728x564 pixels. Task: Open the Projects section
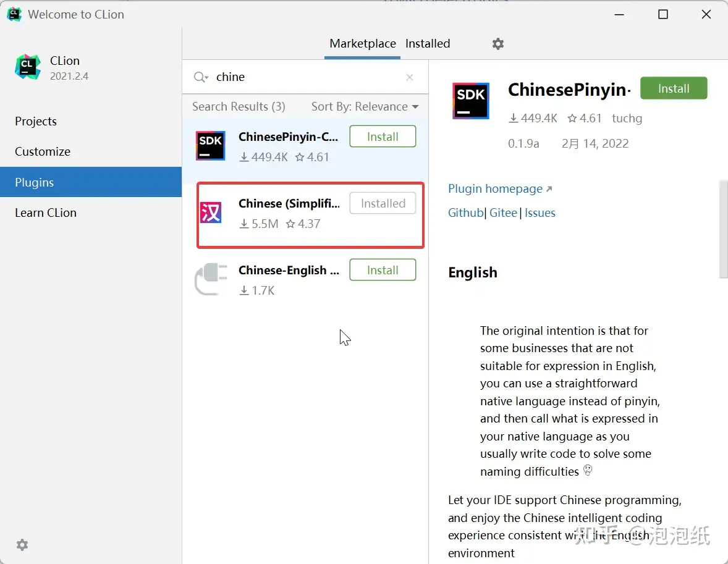click(x=36, y=121)
